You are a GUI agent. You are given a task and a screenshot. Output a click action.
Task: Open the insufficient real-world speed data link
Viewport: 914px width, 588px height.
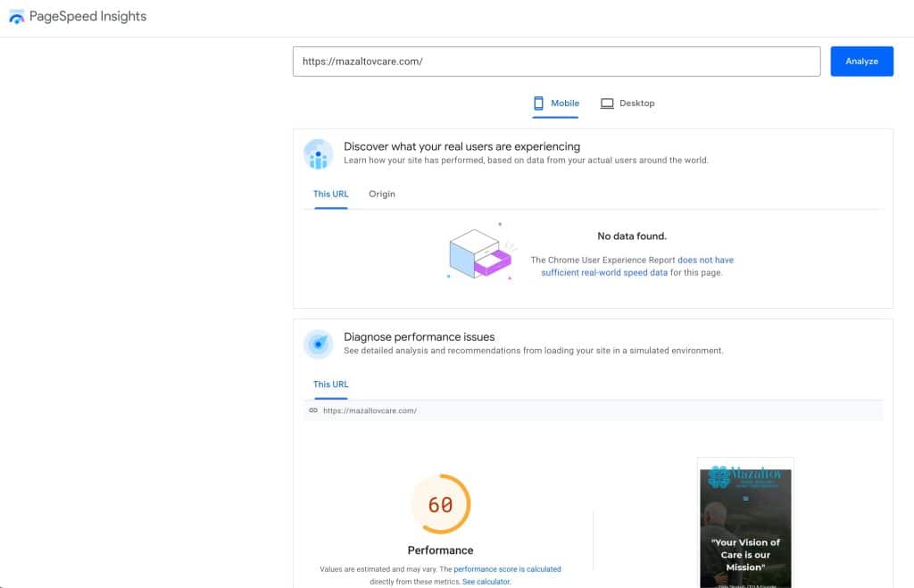[604, 272]
